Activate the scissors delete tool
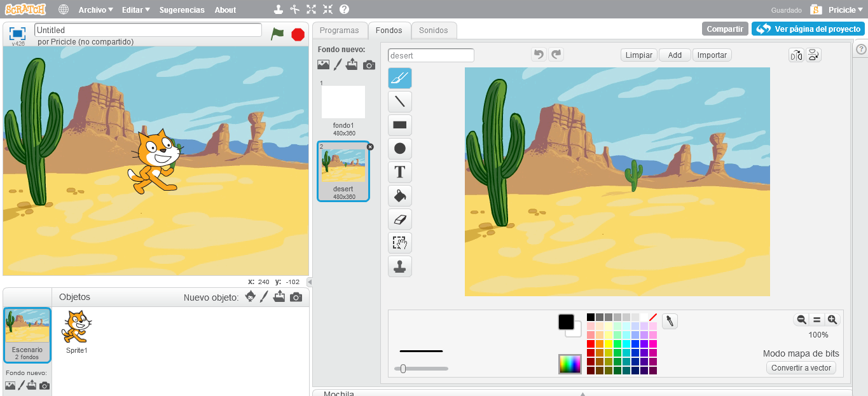This screenshot has height=396, width=868. pyautogui.click(x=294, y=10)
